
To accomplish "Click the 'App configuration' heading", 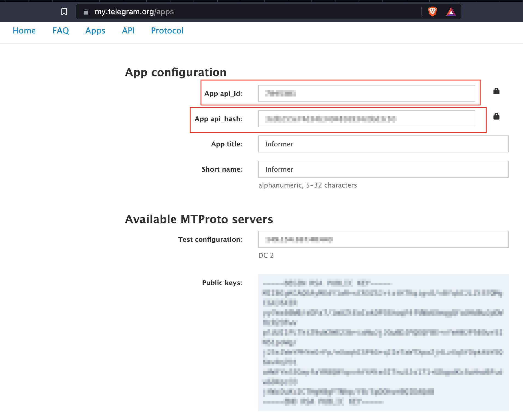I will click(176, 72).
